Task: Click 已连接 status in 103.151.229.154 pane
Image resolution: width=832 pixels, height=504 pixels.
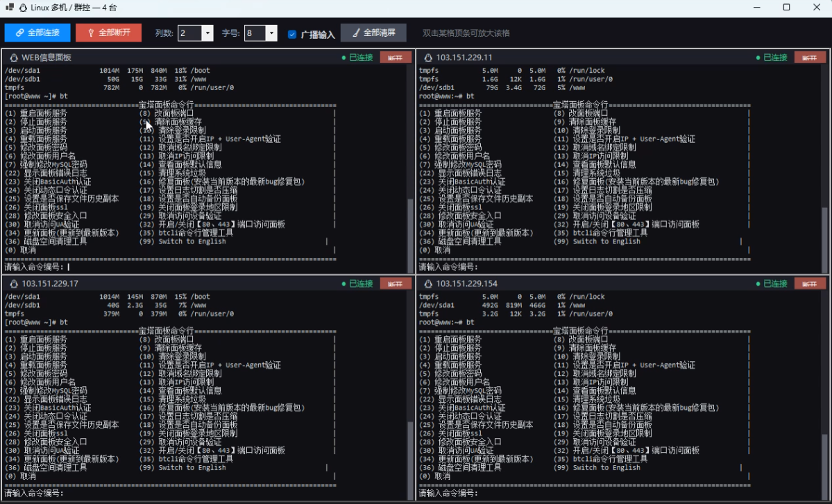Action: tap(772, 284)
